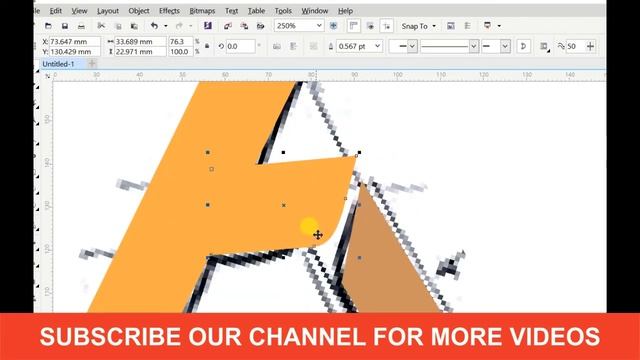Open the Window menu
This screenshot has height=360, width=640.
click(x=314, y=11)
